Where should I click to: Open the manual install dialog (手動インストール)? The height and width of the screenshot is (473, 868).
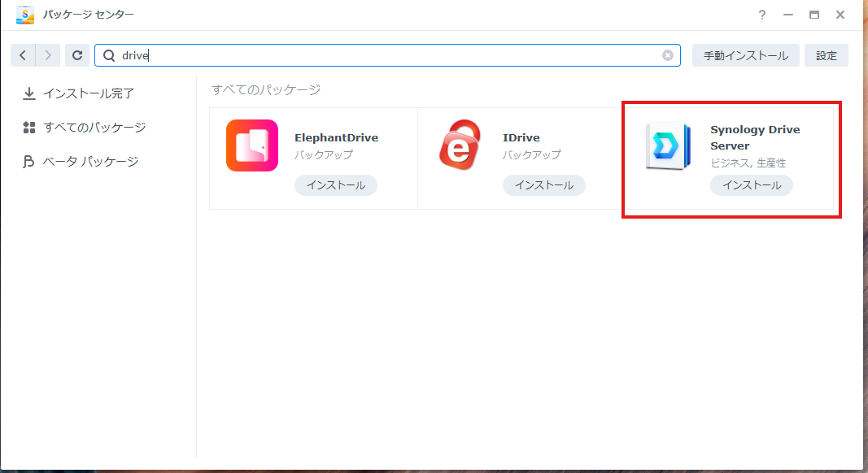746,55
